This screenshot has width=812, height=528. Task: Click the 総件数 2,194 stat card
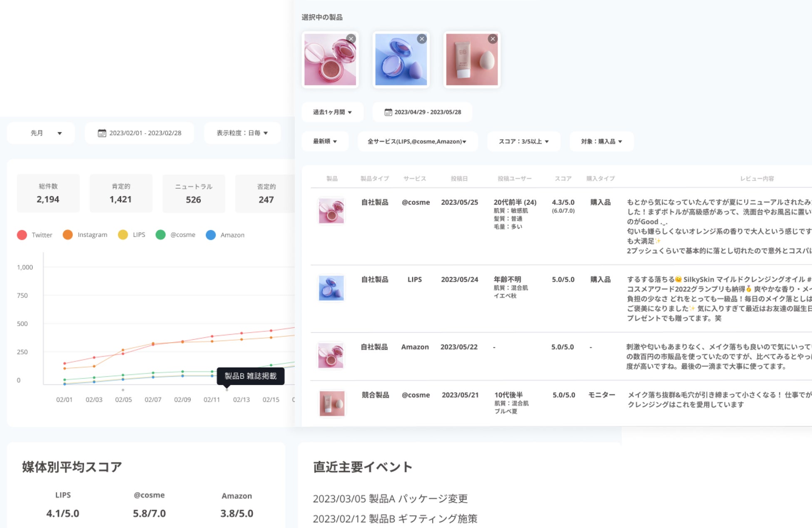[x=48, y=193]
